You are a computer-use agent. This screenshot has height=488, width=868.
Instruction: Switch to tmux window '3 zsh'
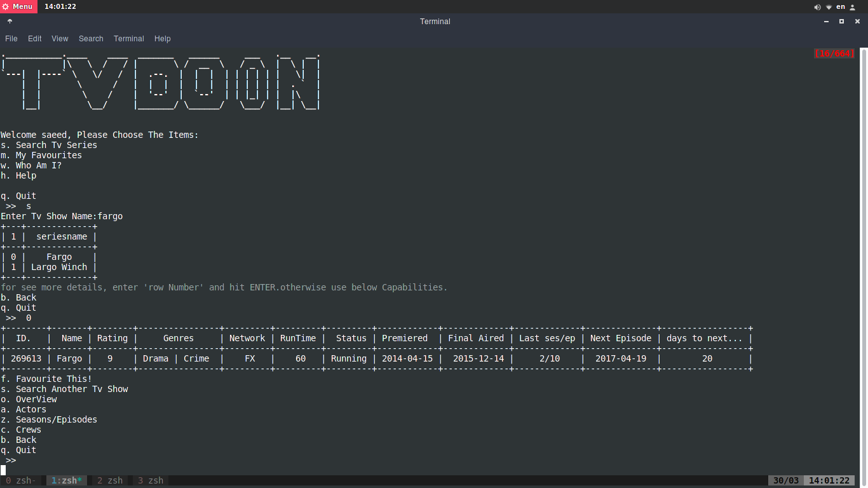[x=151, y=481]
